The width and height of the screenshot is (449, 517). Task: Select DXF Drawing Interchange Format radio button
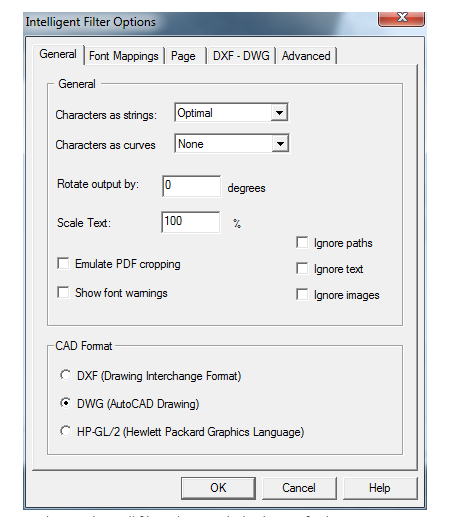click(65, 375)
